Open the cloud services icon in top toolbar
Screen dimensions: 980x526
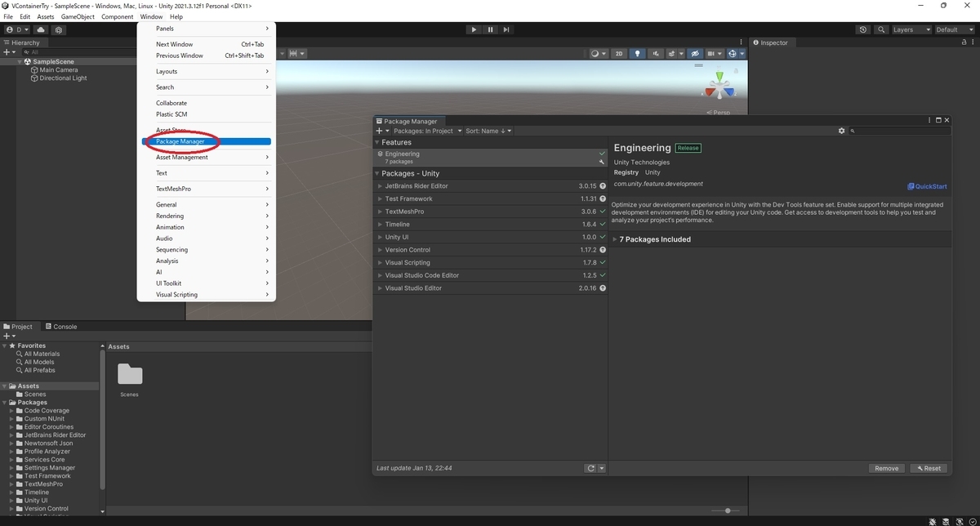(x=41, y=29)
